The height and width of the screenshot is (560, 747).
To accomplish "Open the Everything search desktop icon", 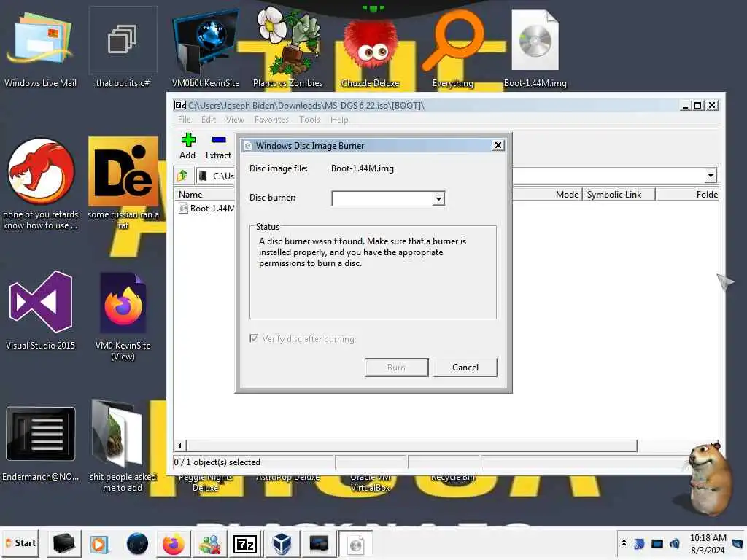I will click(x=452, y=47).
